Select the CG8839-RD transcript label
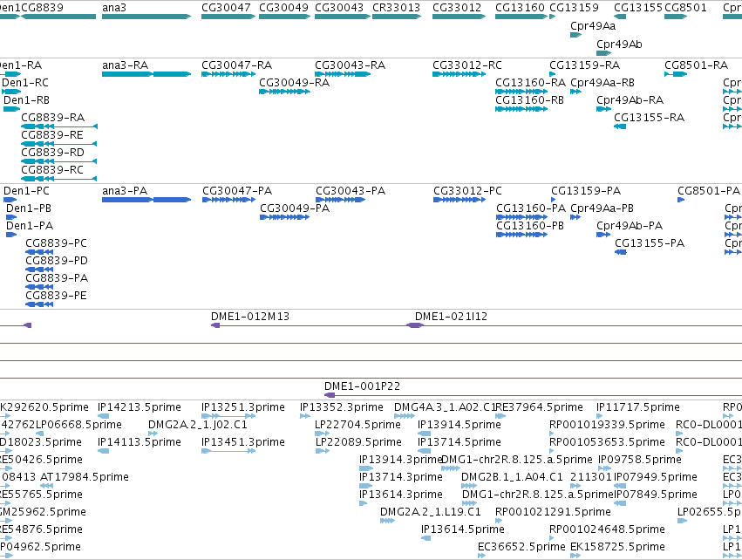The width and height of the screenshot is (742, 560). pos(52,153)
